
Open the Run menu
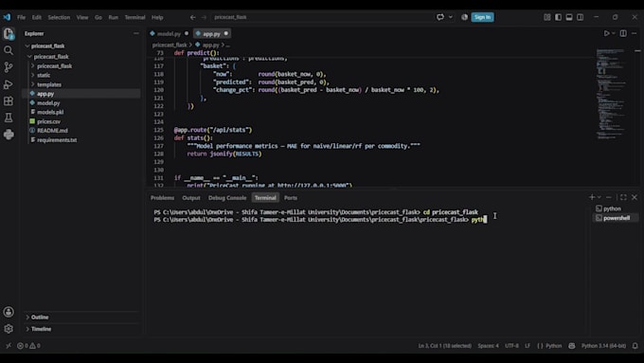(114, 17)
